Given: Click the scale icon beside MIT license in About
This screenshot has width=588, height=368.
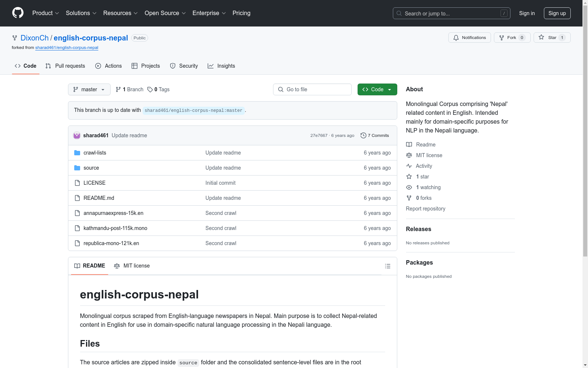Looking at the screenshot, I should pyautogui.click(x=409, y=155).
